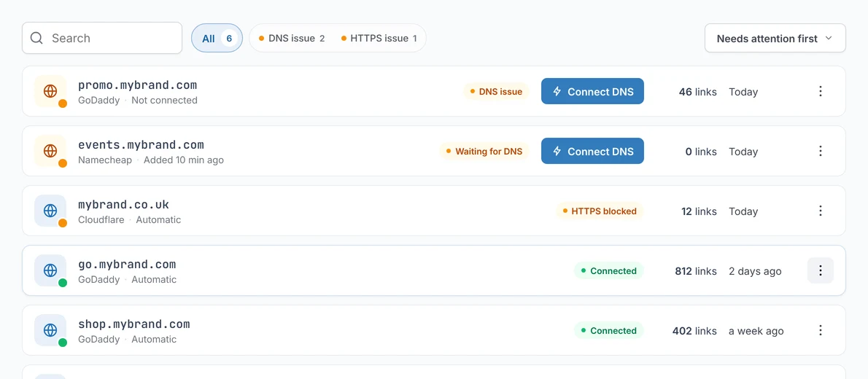Open the Needs attention first sort dropdown
Viewport: 868px width, 379px height.
(x=775, y=38)
